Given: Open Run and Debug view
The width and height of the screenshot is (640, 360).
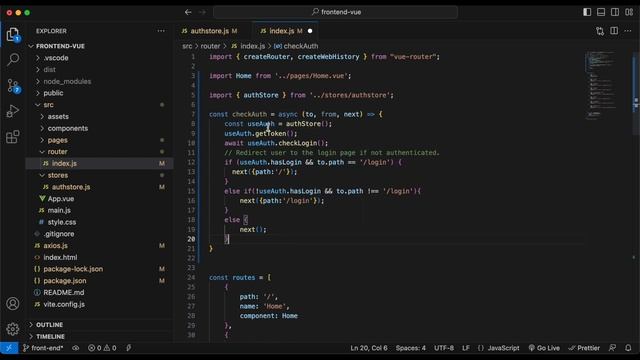Looking at the screenshot, I should coord(13,111).
